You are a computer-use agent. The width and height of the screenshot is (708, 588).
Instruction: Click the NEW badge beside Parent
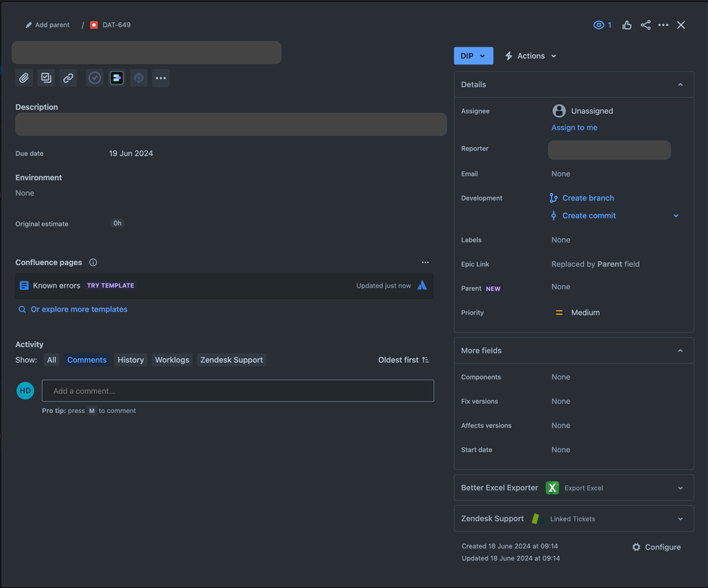click(493, 289)
